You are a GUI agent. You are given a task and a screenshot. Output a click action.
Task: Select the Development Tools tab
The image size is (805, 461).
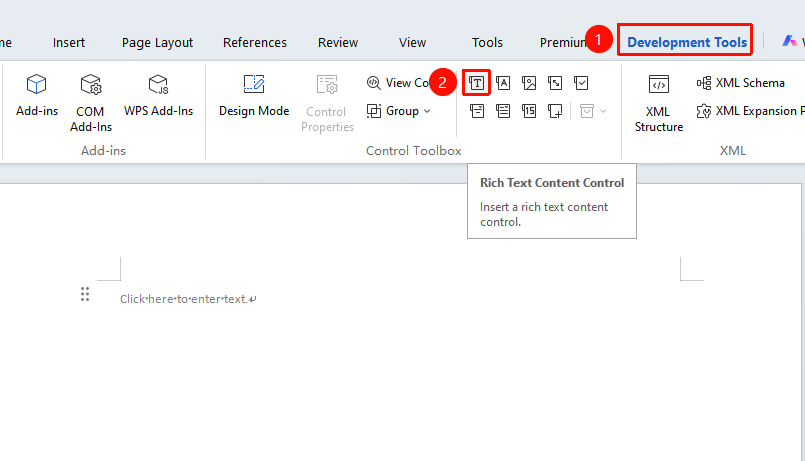(x=687, y=43)
